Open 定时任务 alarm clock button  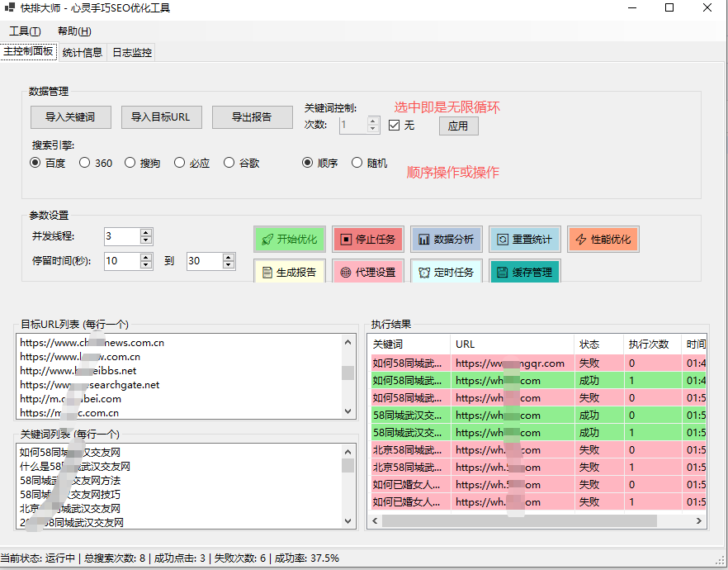(x=445, y=272)
